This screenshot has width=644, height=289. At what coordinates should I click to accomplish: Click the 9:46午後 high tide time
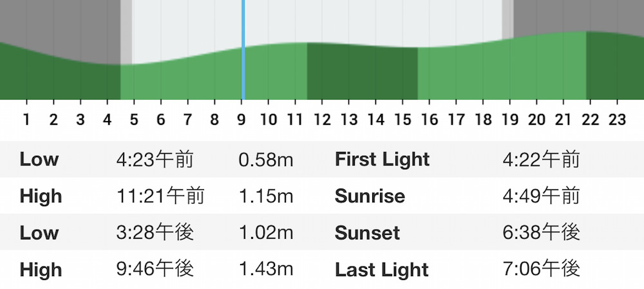click(155, 270)
